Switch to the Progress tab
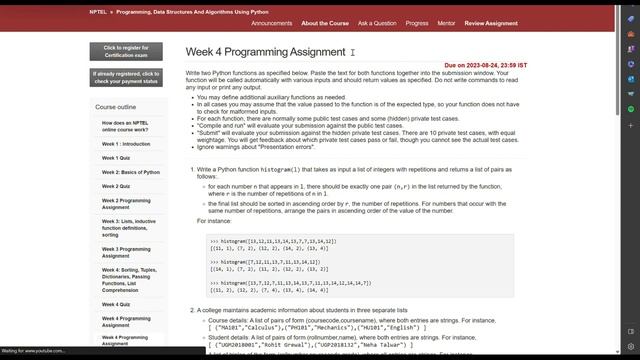This screenshot has width=640, height=360. point(417,23)
